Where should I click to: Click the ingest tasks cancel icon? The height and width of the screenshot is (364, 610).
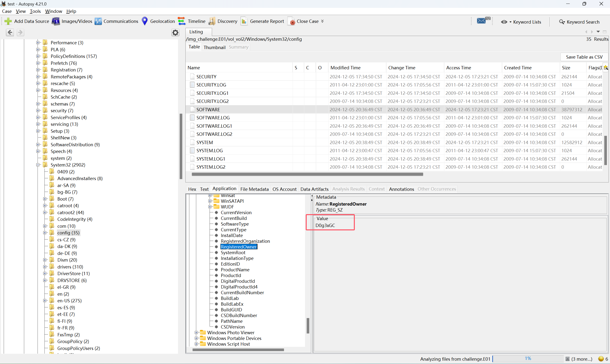point(567,359)
